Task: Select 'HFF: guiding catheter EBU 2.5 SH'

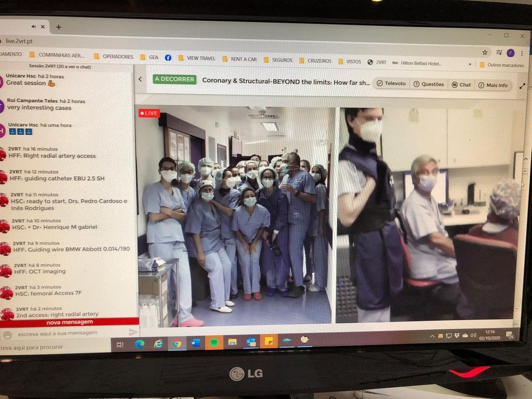Action: click(57, 178)
